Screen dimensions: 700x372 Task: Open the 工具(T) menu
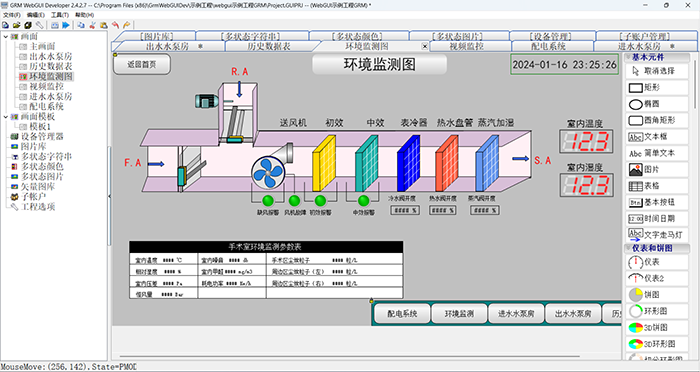click(59, 15)
